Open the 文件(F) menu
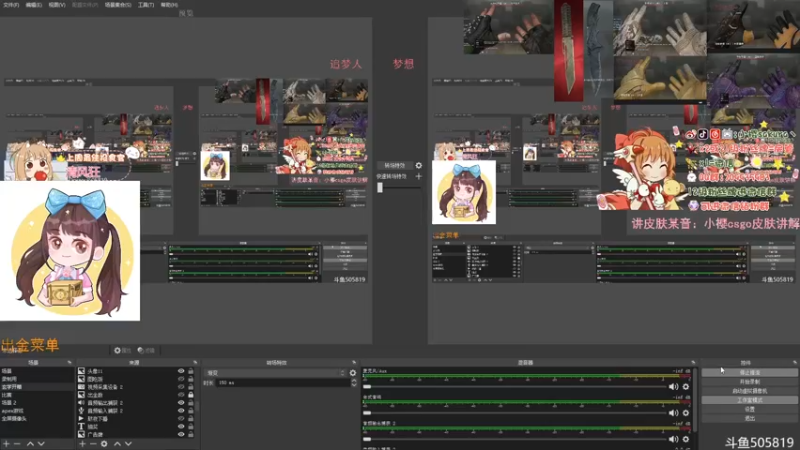The image size is (800, 450). [11, 5]
